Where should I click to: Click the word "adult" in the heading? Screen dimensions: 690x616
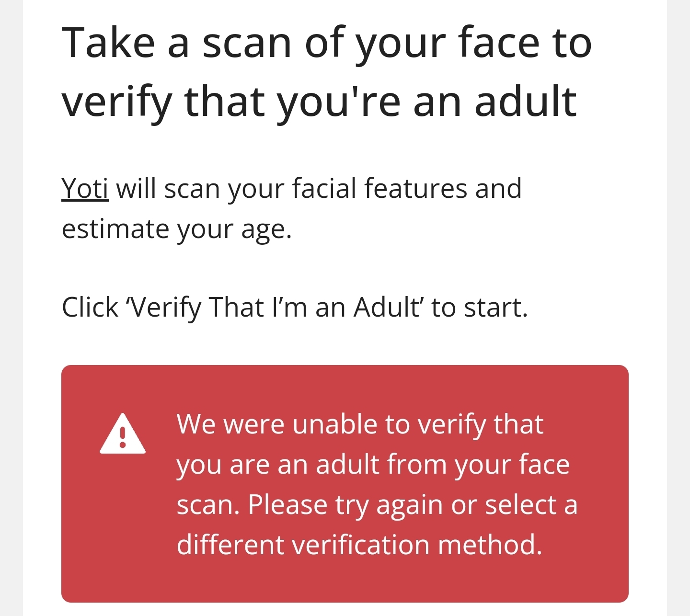point(526,101)
